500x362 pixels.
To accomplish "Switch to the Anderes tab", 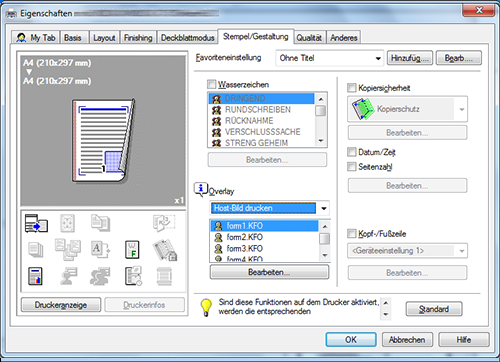I will coord(344,38).
